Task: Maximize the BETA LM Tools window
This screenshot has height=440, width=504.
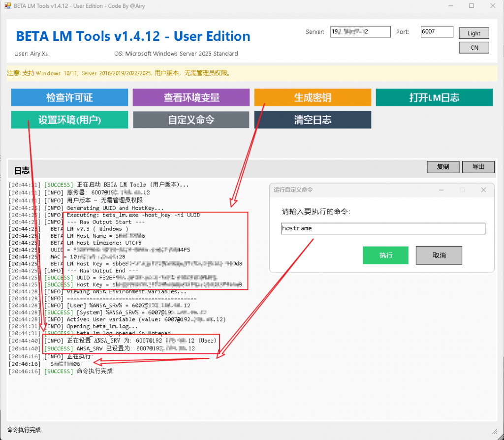Action: [472, 6]
